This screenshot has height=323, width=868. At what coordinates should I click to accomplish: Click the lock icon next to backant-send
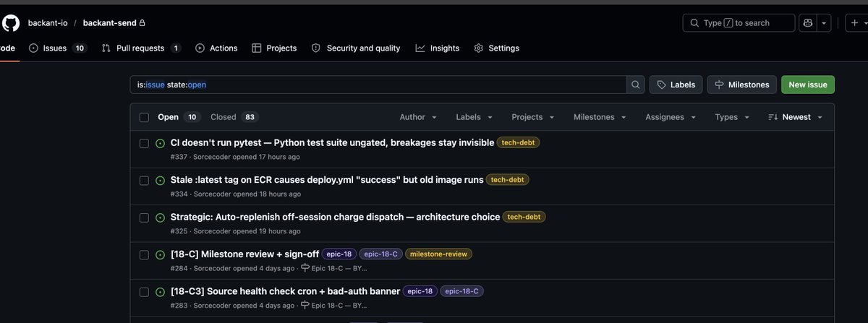pyautogui.click(x=142, y=23)
